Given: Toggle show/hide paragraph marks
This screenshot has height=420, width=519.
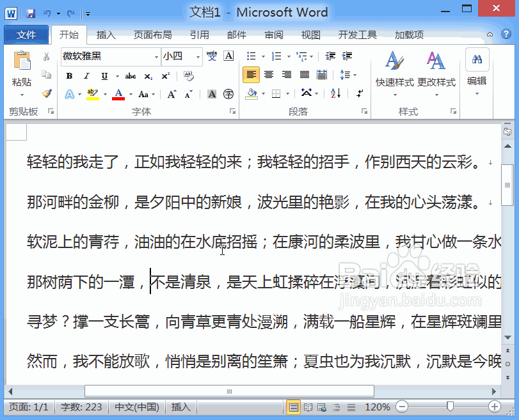Looking at the screenshot, I should tap(360, 93).
